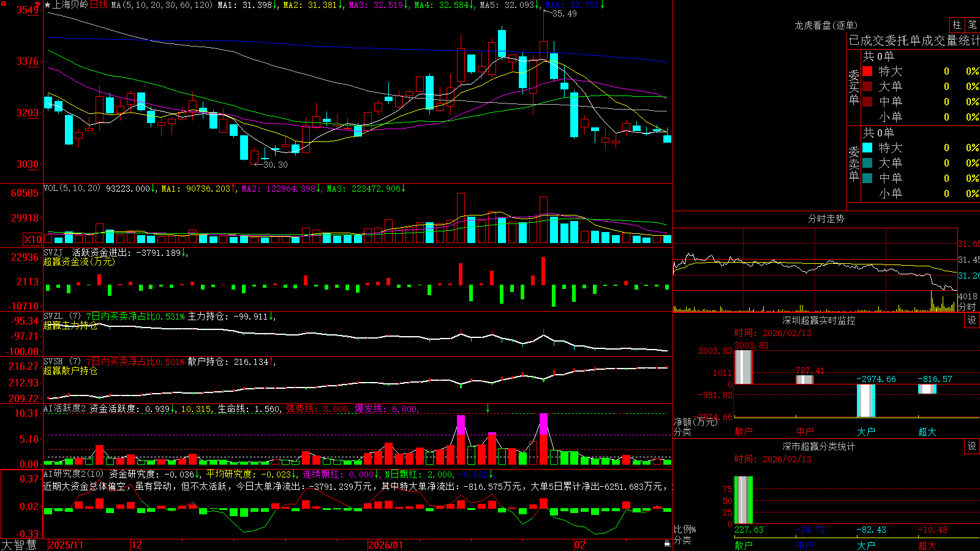Select the AI研究度2(10) indicator label
980x551 pixels.
point(73,474)
